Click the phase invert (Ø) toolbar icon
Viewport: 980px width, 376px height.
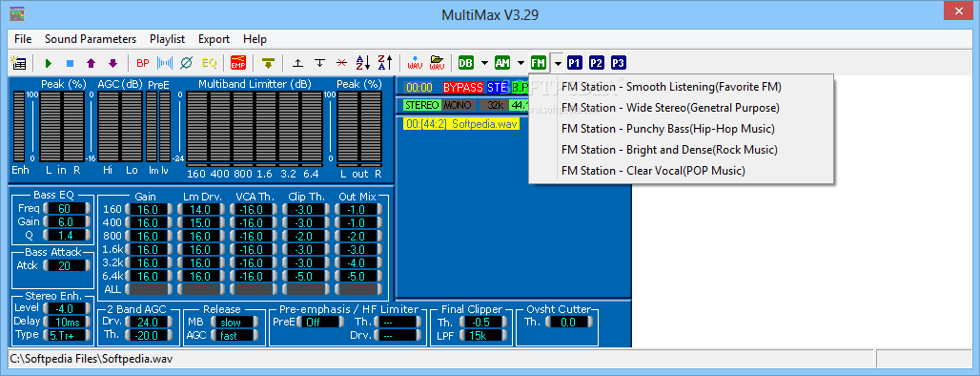(x=186, y=63)
